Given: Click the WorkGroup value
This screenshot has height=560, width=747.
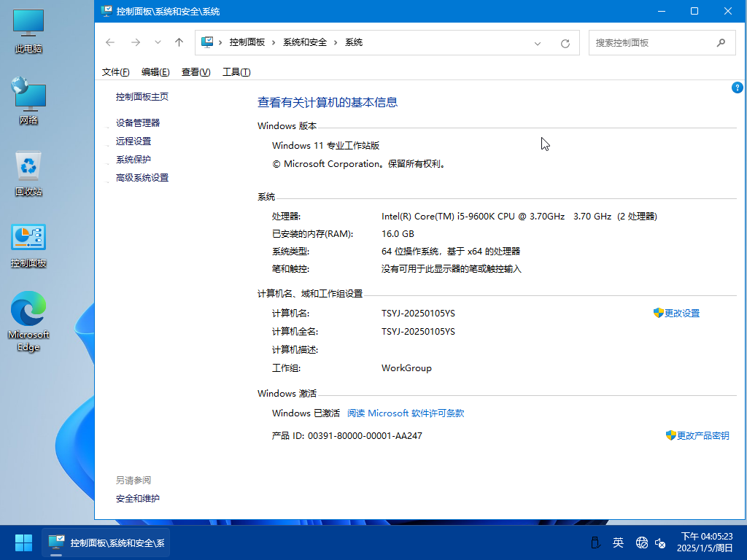Looking at the screenshot, I should click(x=406, y=367).
